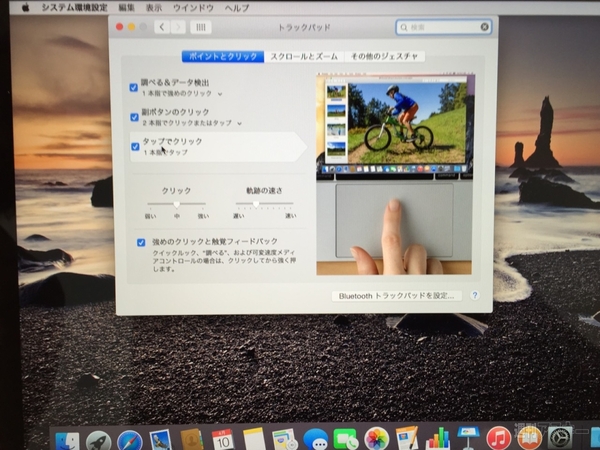Open Photos from the Dock
The image size is (600, 450).
coord(377,439)
